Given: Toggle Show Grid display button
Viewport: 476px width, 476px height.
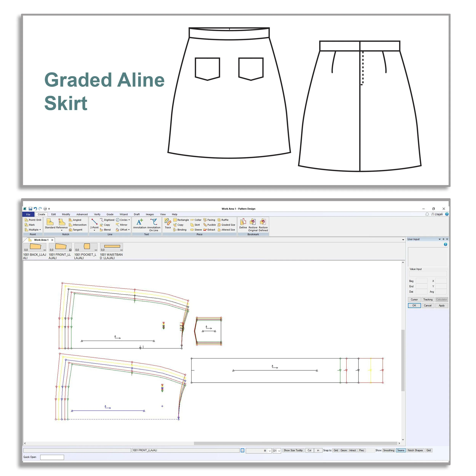Looking at the screenshot, I should coord(429,450).
